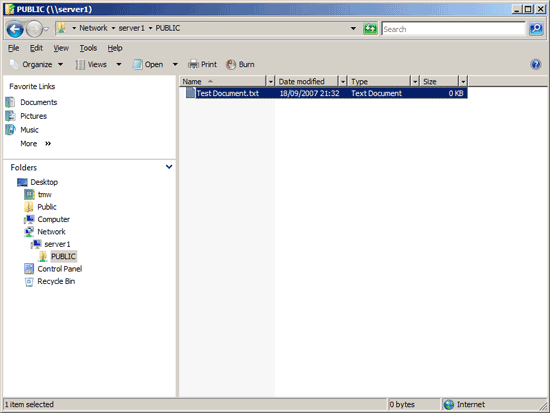
Task: Open the Music favorite link
Action: point(29,130)
